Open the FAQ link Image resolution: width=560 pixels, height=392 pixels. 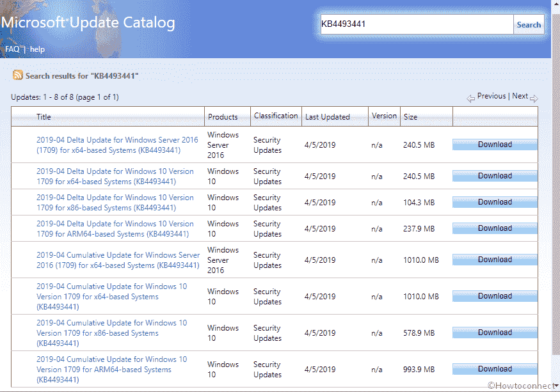(12, 49)
